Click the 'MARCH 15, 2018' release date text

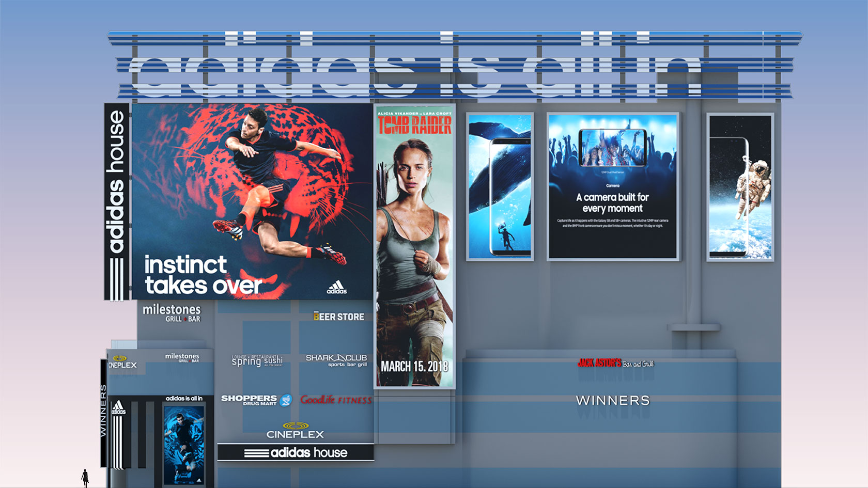[x=414, y=367]
